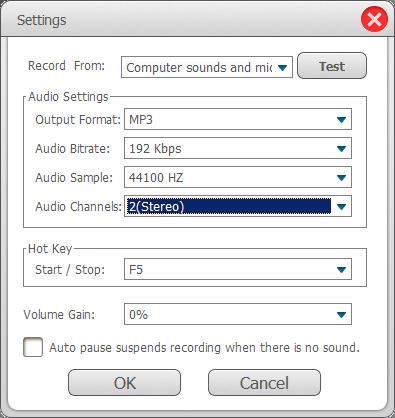Dismiss changes with the Cancel button
This screenshot has height=418, width=395.
[264, 383]
